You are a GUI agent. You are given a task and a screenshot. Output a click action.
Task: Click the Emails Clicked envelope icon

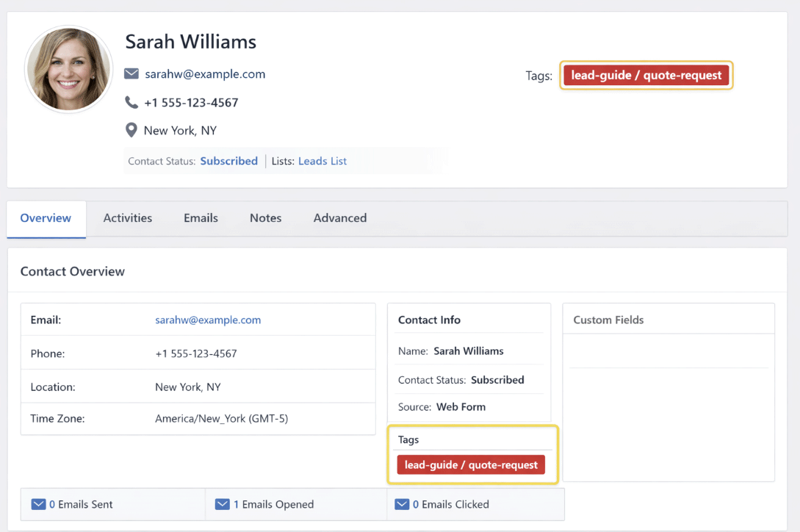402,504
